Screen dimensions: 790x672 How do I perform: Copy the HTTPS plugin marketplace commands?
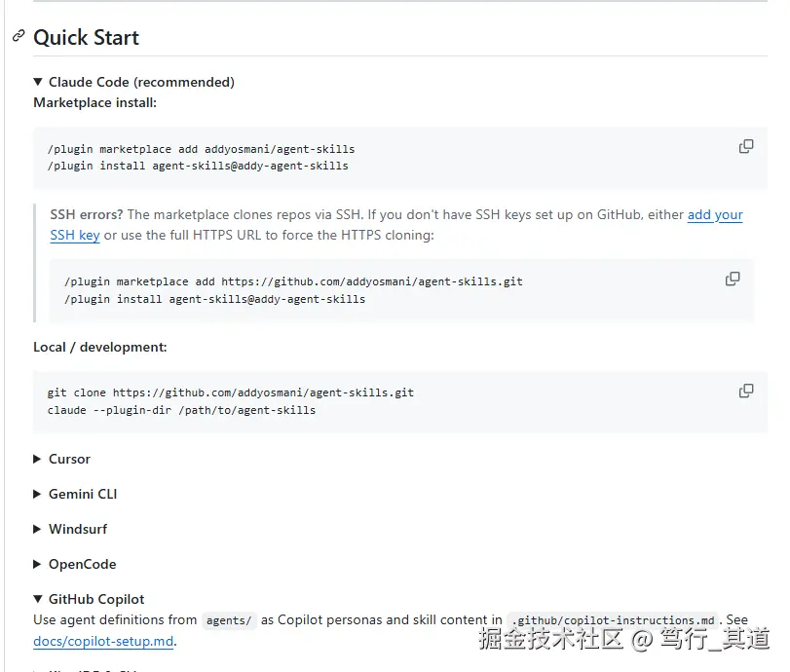click(x=733, y=280)
